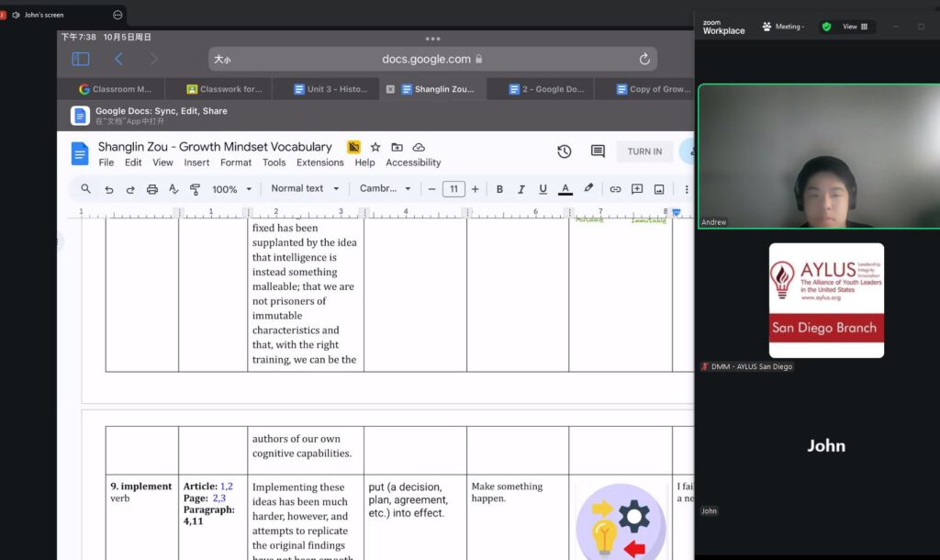The height and width of the screenshot is (560, 940).
Task: Click the TURN IN button
Action: pos(644,151)
